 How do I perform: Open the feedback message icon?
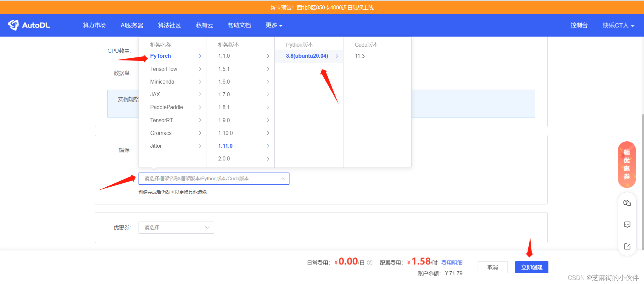point(627,225)
